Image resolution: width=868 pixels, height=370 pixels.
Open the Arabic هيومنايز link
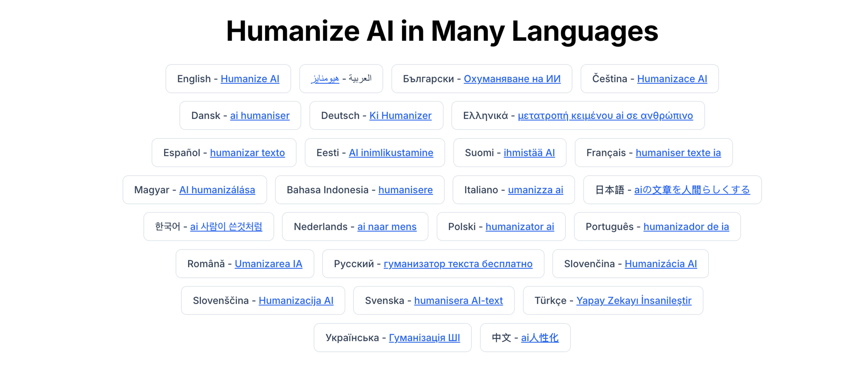coord(325,78)
